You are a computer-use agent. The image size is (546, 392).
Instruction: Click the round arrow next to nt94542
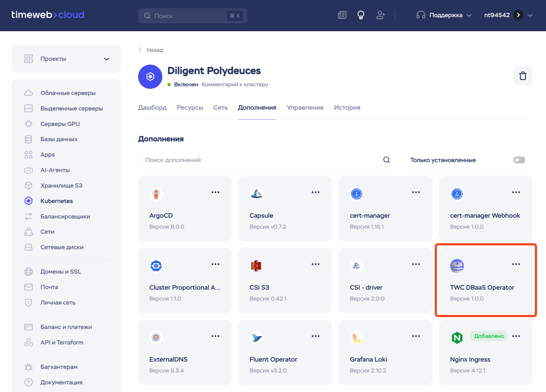(x=518, y=15)
